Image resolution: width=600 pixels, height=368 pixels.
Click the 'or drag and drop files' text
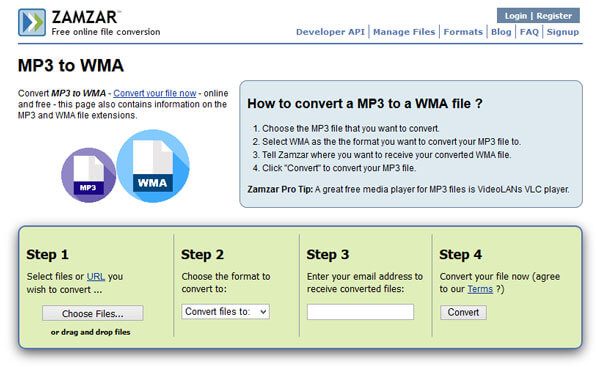90,332
